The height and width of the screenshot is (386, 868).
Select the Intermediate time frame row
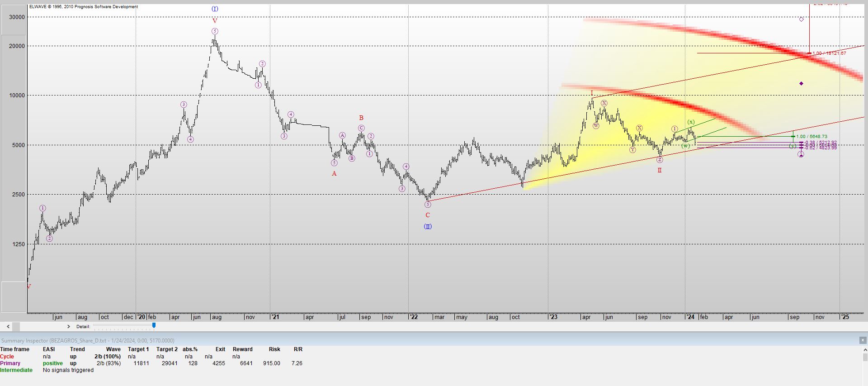(151, 370)
